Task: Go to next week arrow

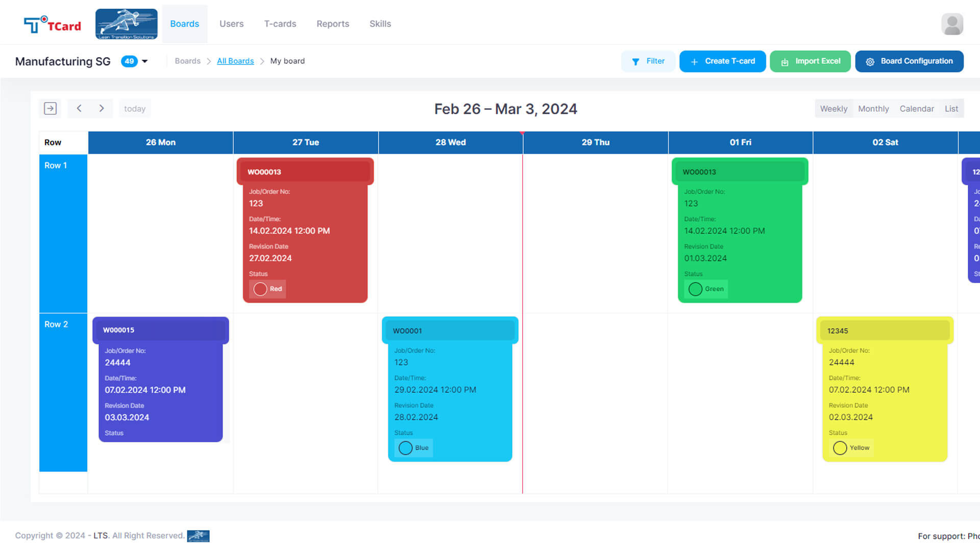Action: click(102, 108)
